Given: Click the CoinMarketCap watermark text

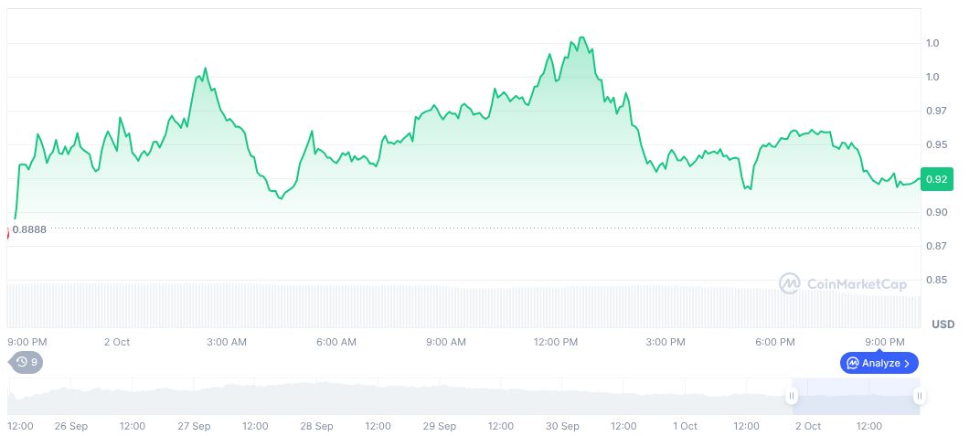Looking at the screenshot, I should pos(857,284).
